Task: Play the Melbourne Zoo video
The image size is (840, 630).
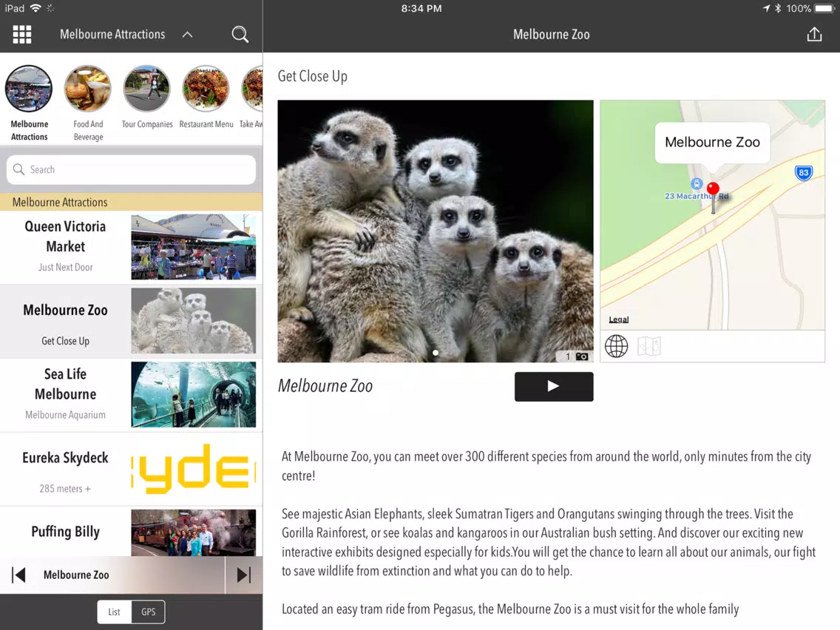Action: pos(554,386)
